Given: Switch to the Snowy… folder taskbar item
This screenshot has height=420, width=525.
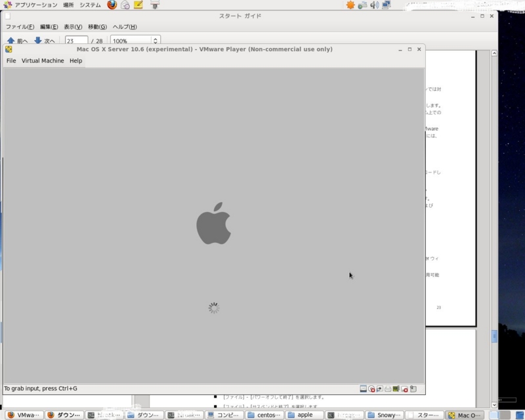Looking at the screenshot, I should pyautogui.click(x=385, y=415).
